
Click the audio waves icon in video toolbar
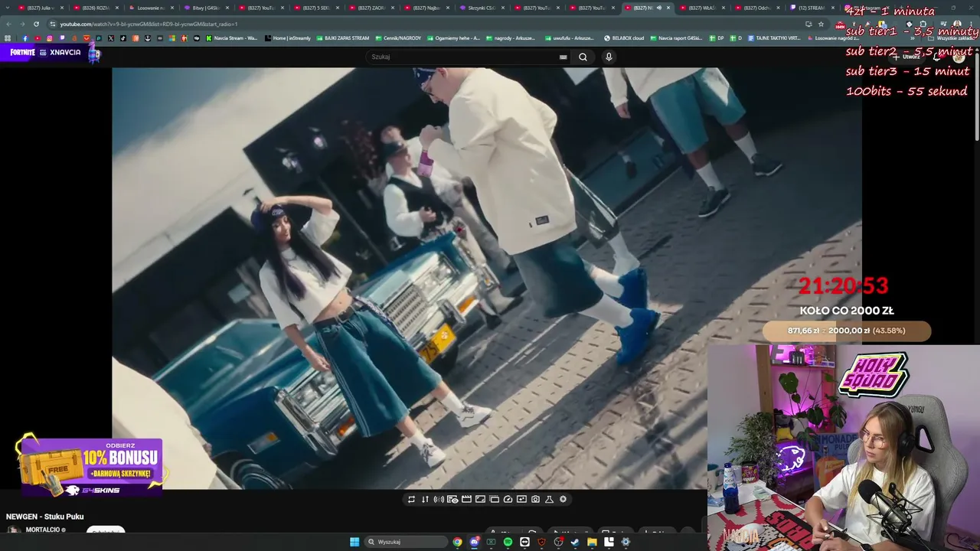pos(439,499)
